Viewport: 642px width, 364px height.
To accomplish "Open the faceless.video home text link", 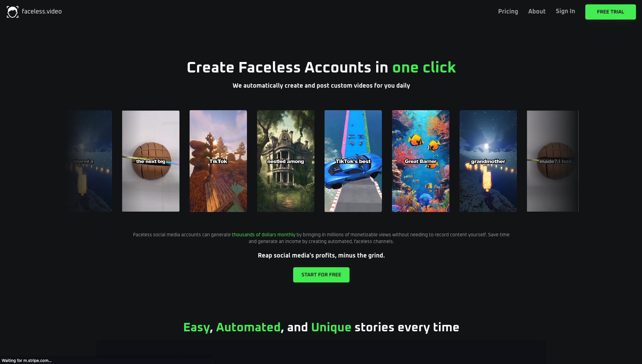I will coord(42,11).
